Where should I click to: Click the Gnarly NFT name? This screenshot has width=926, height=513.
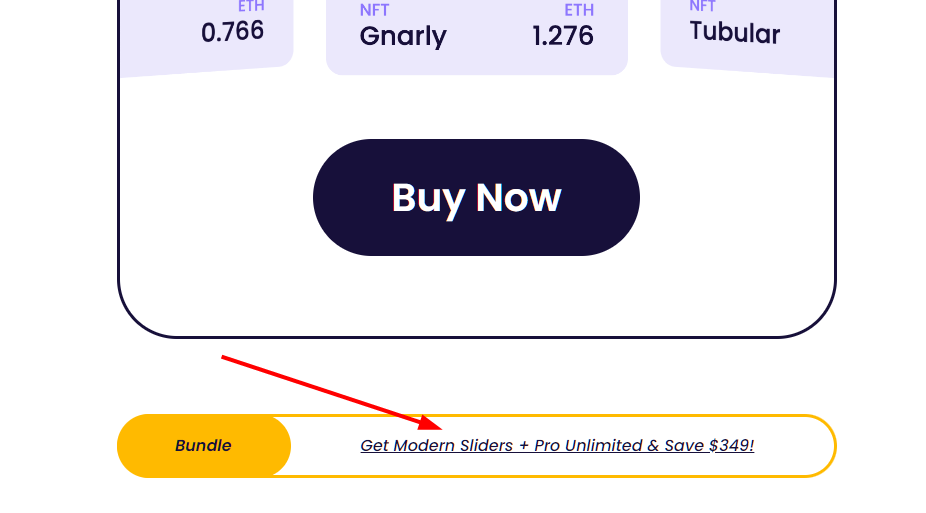point(403,36)
